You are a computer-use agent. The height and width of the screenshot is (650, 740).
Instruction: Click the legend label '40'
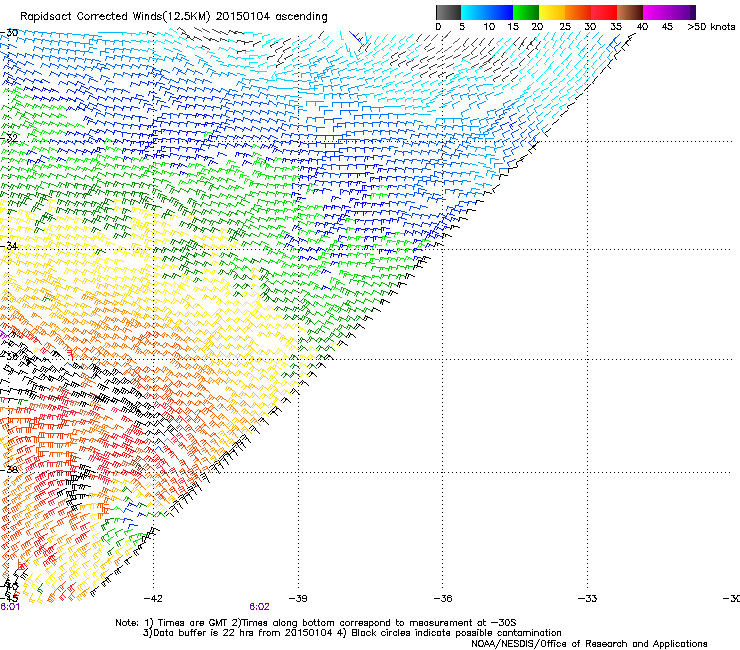point(642,27)
